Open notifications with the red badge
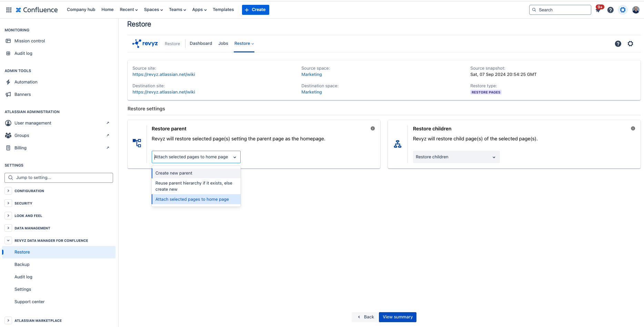This screenshot has height=327, width=644. coord(598,10)
